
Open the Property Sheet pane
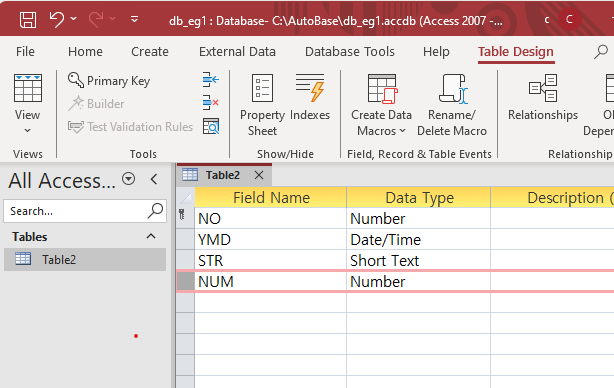click(x=262, y=105)
